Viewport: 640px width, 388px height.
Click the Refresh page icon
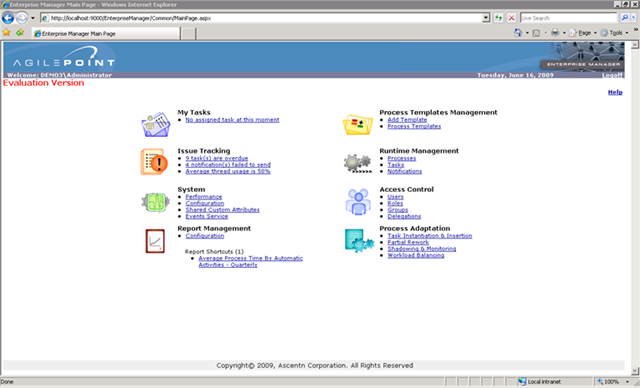[498, 18]
